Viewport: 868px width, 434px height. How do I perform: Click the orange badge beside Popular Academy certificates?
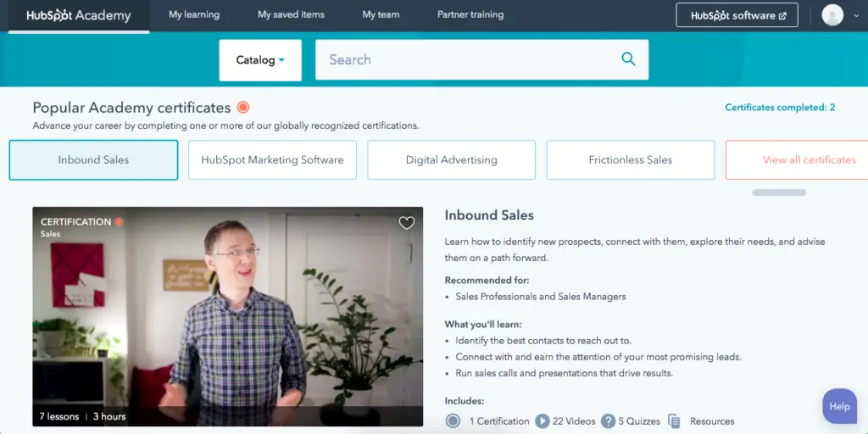[x=243, y=108]
